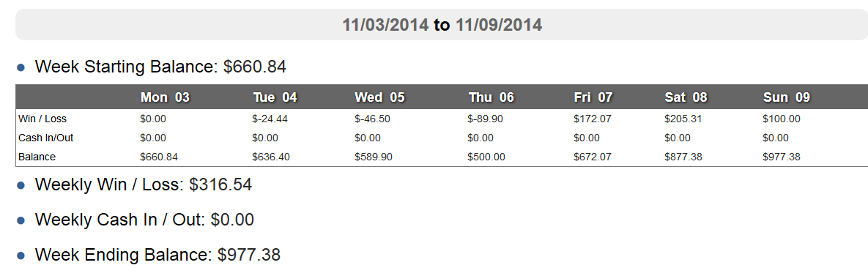Click the Win / Loss row label
Screen dimensions: 868x276
(42, 119)
